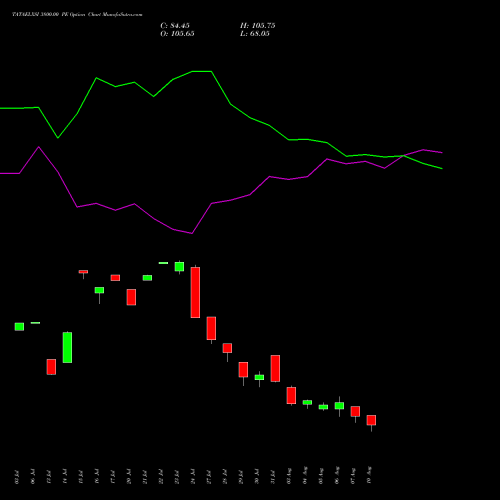Select the green candle above 23 Jul
This screenshot has height=500, width=500.
[x=179, y=267]
